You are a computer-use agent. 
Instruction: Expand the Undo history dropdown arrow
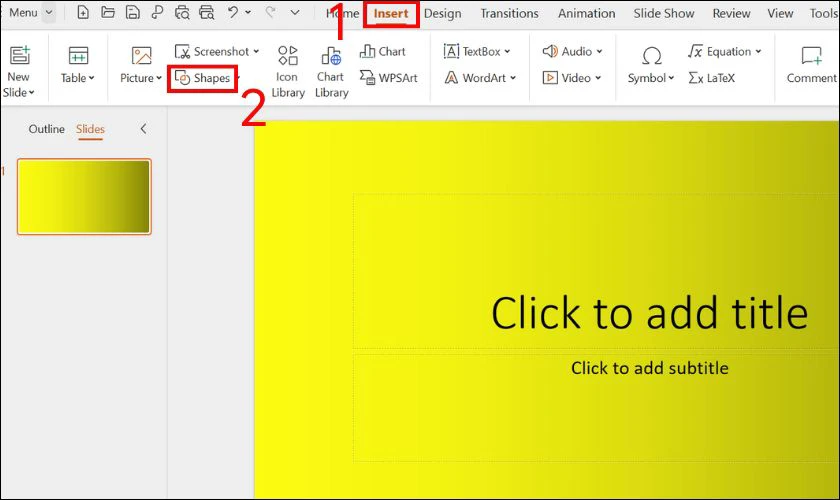[x=248, y=12]
